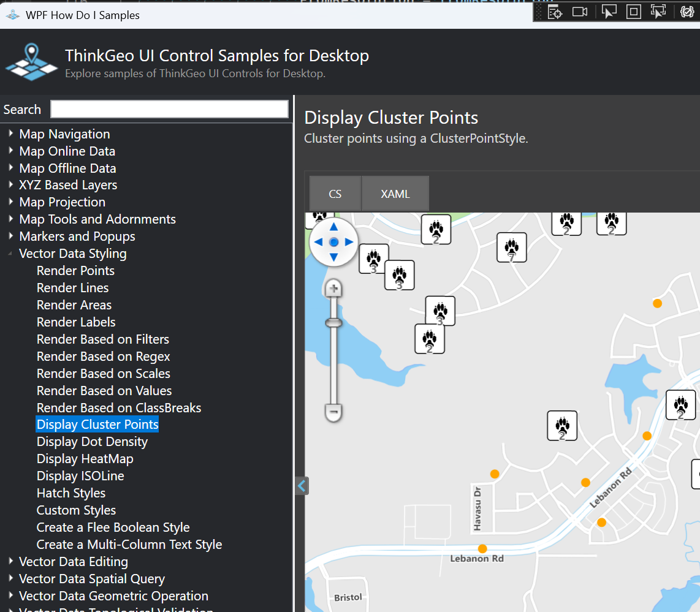The height and width of the screenshot is (612, 700).
Task: Click the map zoom slider handle
Action: click(333, 322)
